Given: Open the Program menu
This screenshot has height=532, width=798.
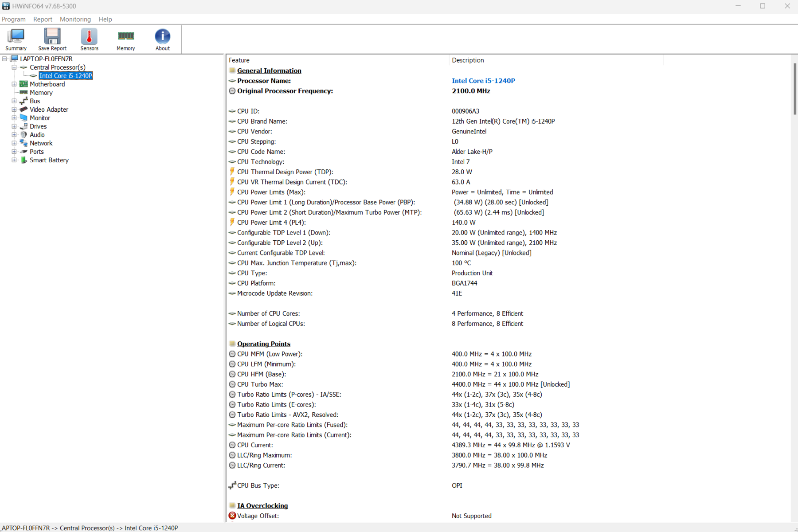Looking at the screenshot, I should click(14, 19).
